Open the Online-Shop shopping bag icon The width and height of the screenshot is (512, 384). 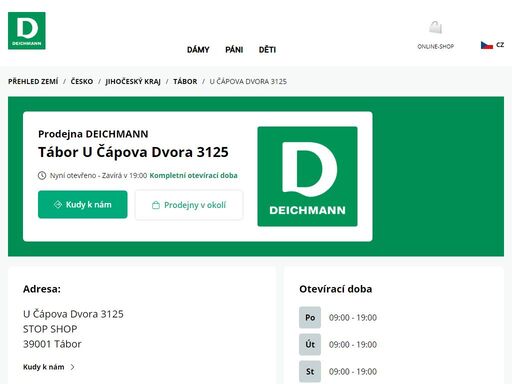[x=435, y=27]
